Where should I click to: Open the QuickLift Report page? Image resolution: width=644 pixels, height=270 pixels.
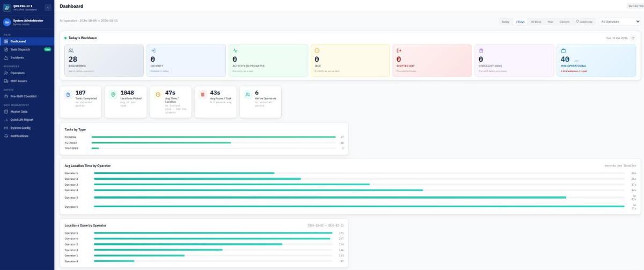coord(27,120)
